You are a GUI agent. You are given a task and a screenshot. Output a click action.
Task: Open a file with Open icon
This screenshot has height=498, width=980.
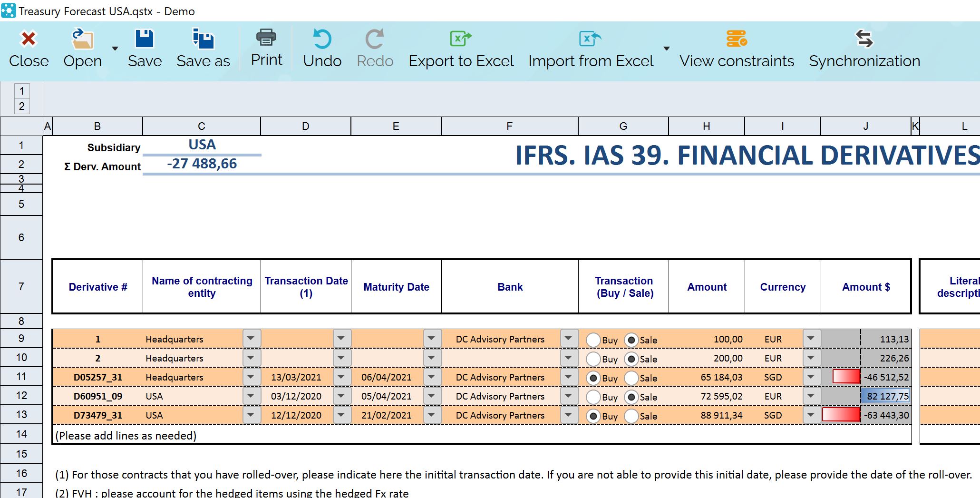[x=83, y=39]
